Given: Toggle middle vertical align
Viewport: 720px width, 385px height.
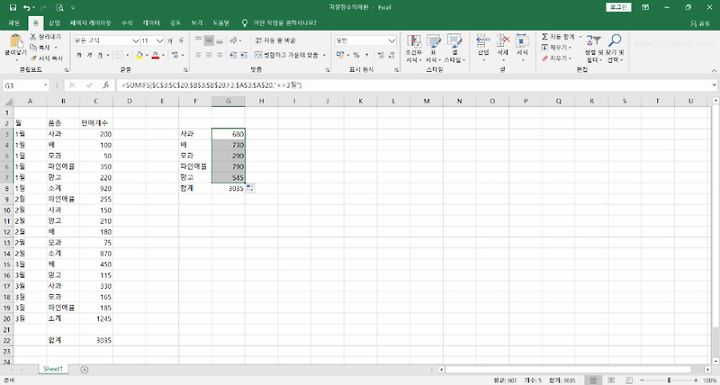Looking at the screenshot, I should (x=209, y=40).
